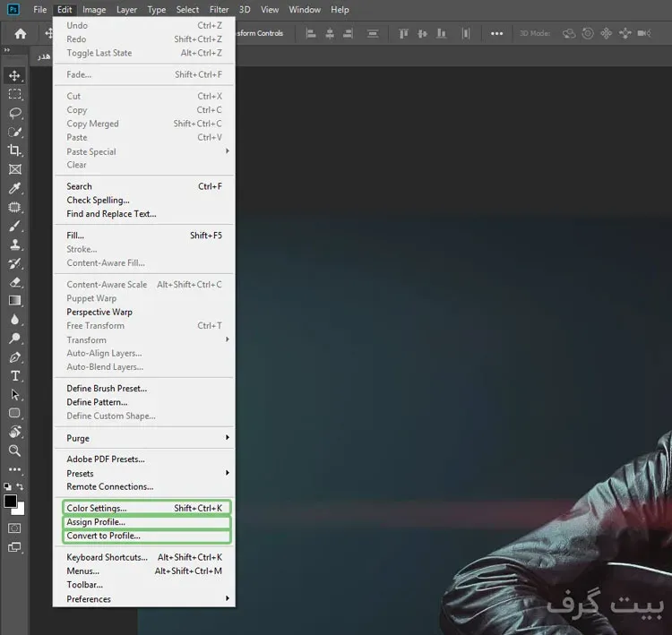Click the align bottom edges icon
Viewport: 672px width, 635px height.
click(441, 33)
